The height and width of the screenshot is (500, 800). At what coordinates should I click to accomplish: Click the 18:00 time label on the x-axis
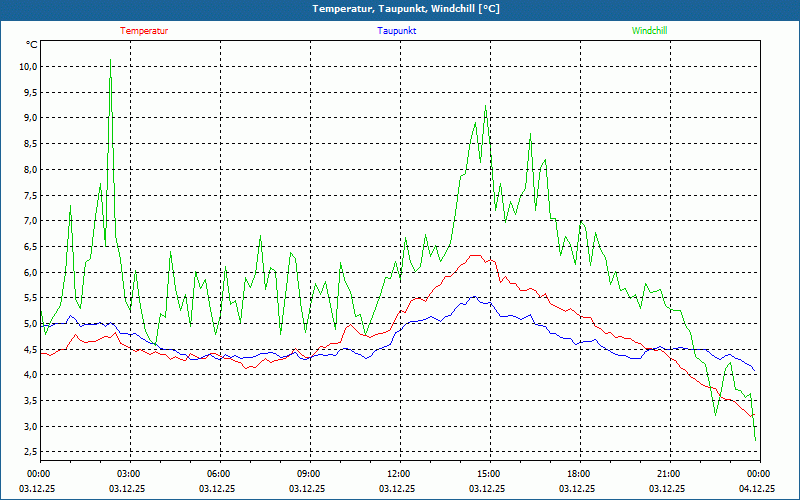(579, 474)
